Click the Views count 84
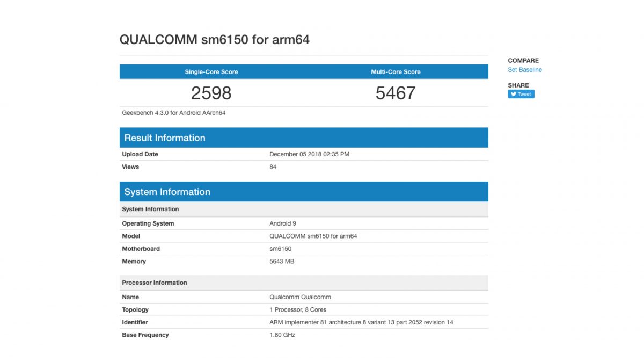Image resolution: width=644 pixels, height=361 pixels. (273, 167)
